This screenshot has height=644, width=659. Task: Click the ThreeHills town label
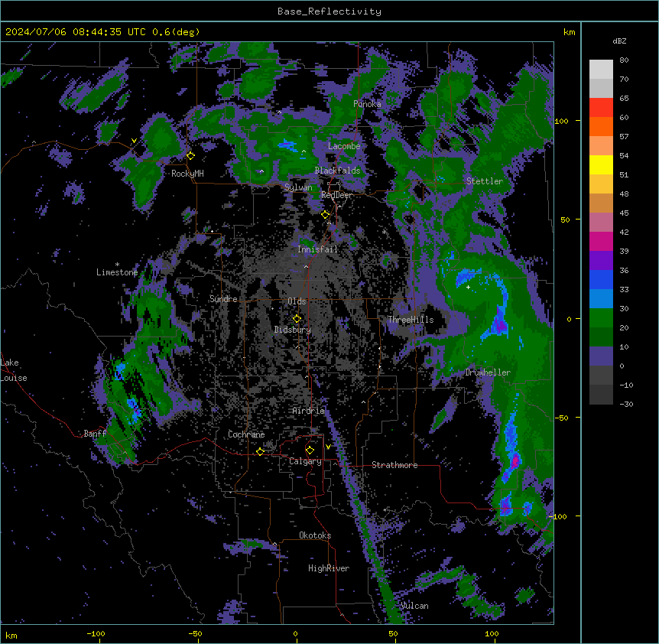411,320
